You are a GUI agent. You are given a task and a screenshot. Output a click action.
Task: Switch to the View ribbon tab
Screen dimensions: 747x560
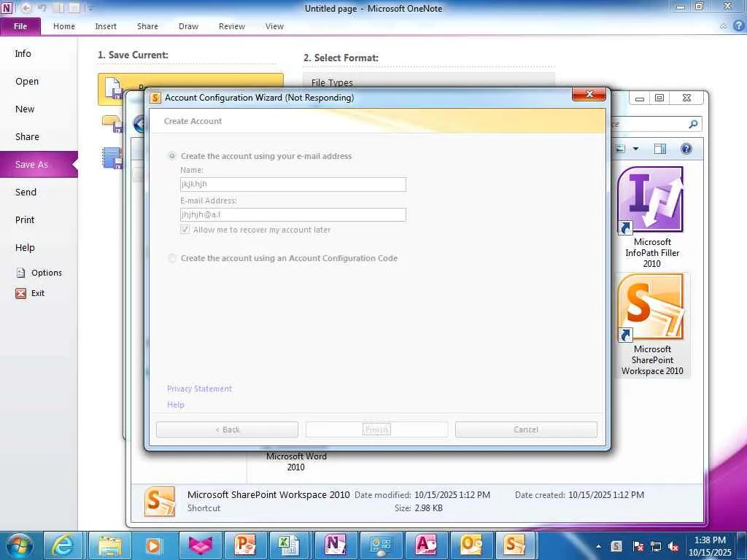click(274, 26)
